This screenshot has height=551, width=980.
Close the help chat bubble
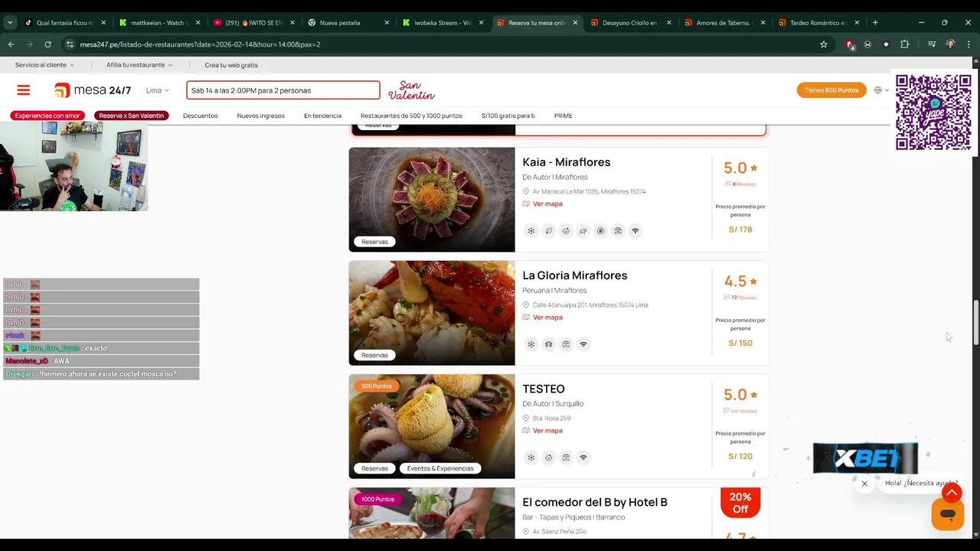(x=864, y=484)
